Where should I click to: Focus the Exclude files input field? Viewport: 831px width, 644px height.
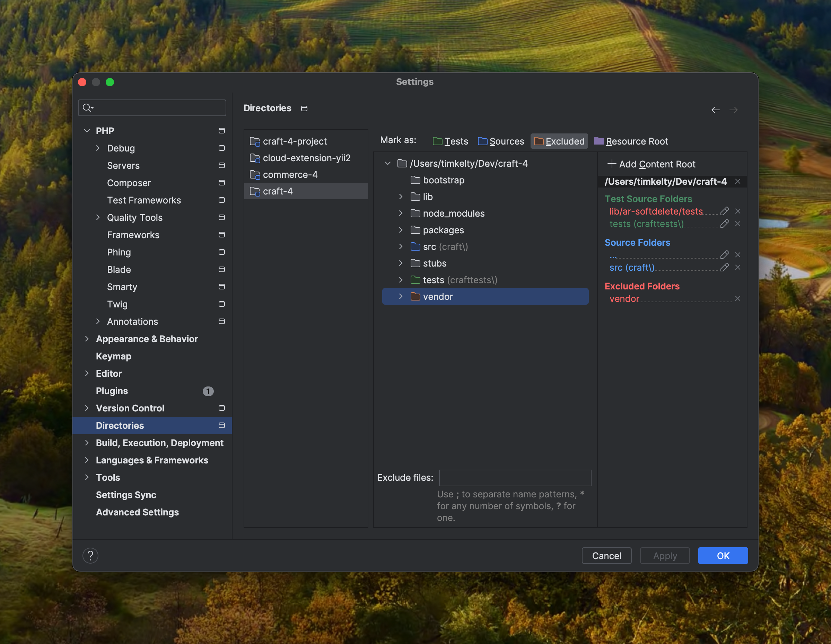tap(515, 478)
